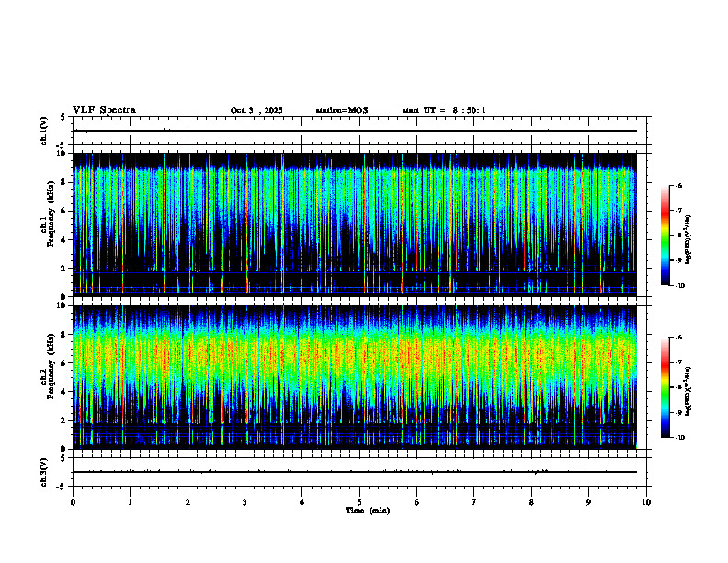Click the "8" tick on the time axis

[531, 502]
